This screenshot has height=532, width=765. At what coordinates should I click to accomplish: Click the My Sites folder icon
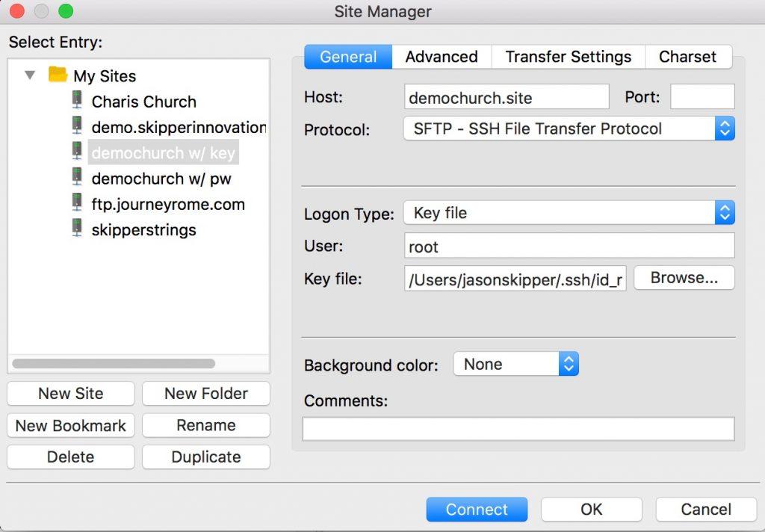pyautogui.click(x=58, y=75)
